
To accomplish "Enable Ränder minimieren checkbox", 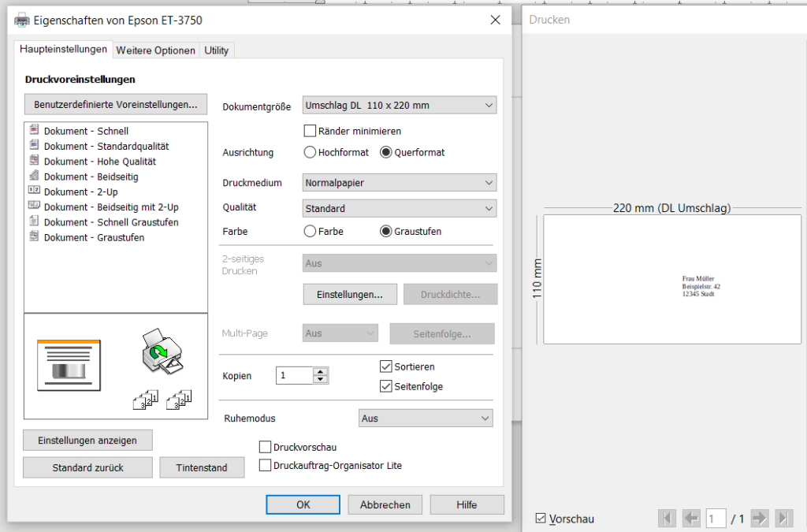I will [310, 131].
